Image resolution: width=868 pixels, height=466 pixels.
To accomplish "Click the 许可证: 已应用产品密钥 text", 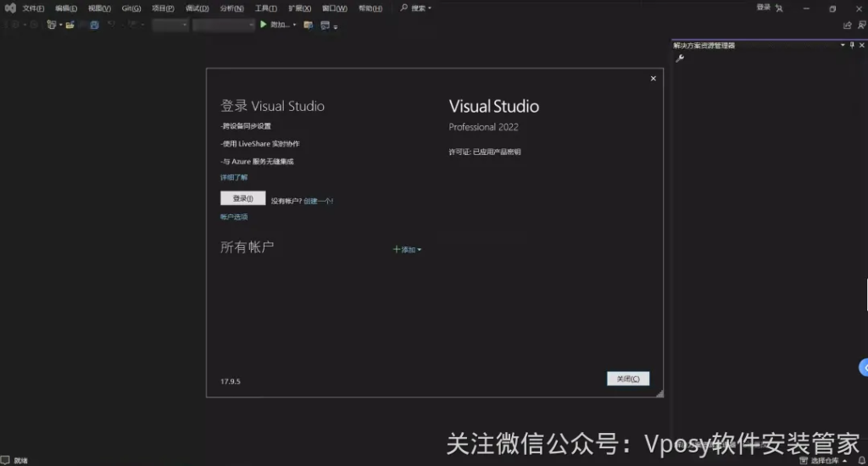I will (x=485, y=152).
